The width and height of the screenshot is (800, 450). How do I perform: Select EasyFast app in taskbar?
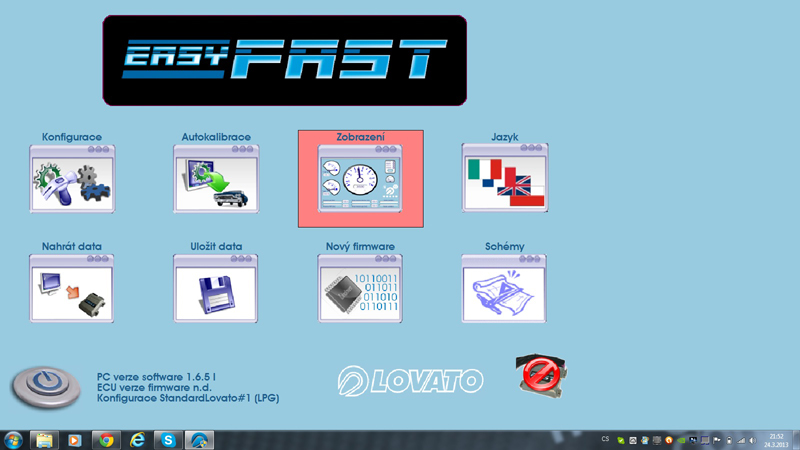coord(199,440)
